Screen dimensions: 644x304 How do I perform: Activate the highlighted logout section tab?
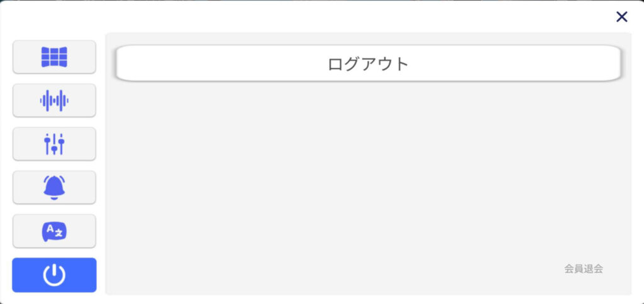click(54, 275)
